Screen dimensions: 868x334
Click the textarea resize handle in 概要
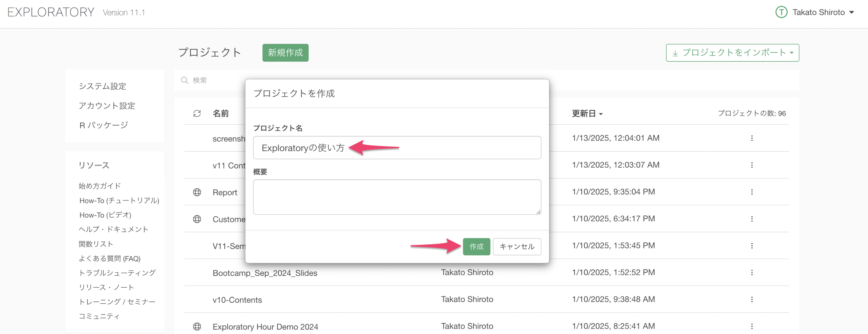click(539, 212)
